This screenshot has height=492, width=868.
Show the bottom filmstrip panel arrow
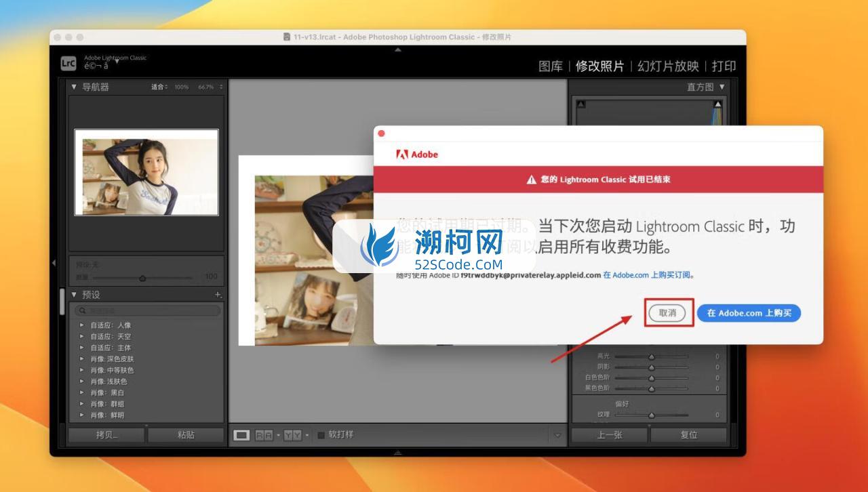pos(397,453)
